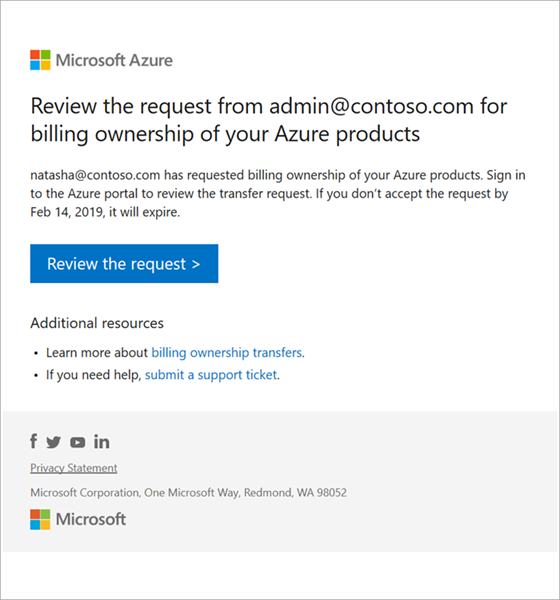Viewport: 560px width, 600px height.
Task: Click the Learn more about bullet text
Action: click(x=97, y=352)
